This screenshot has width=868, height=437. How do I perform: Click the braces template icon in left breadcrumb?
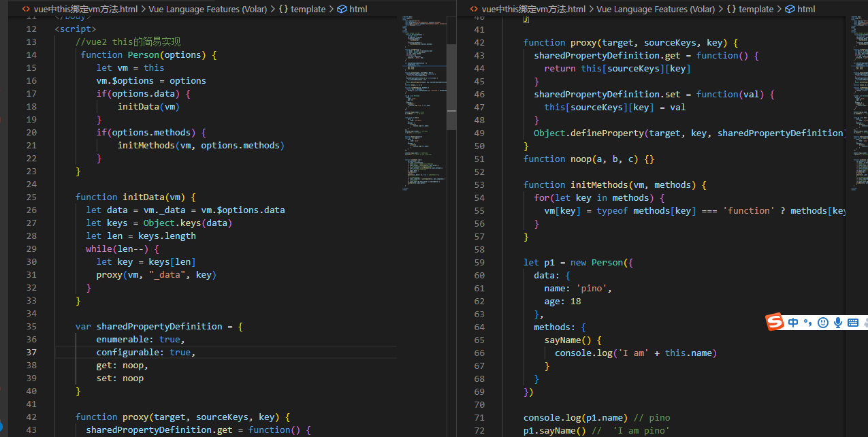pos(283,9)
